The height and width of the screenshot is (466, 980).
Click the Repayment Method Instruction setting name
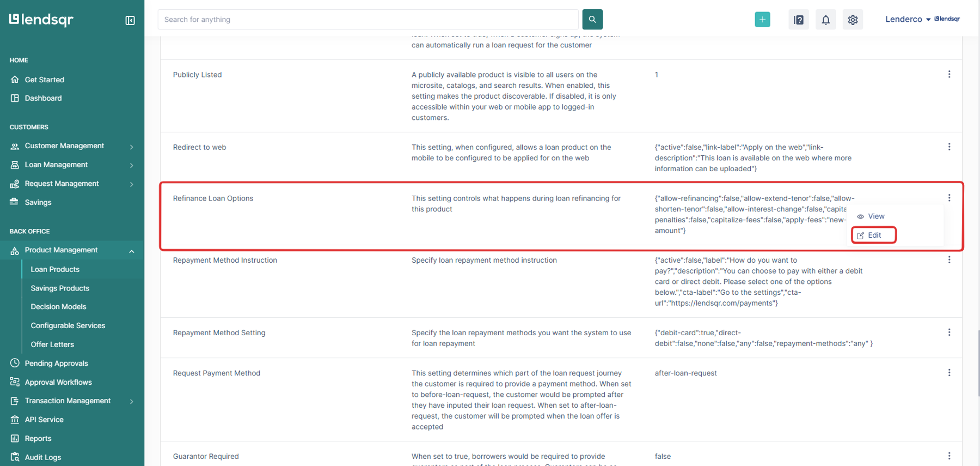coord(225,260)
